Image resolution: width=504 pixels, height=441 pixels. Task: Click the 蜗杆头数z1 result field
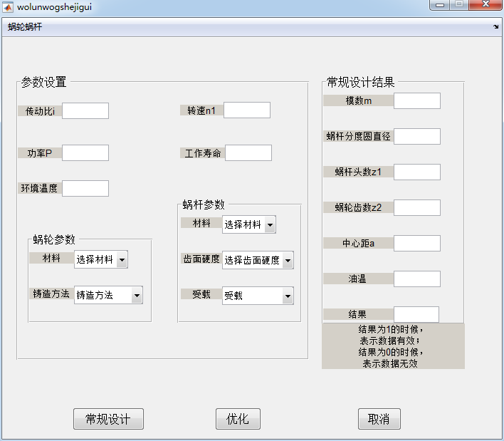click(x=417, y=172)
